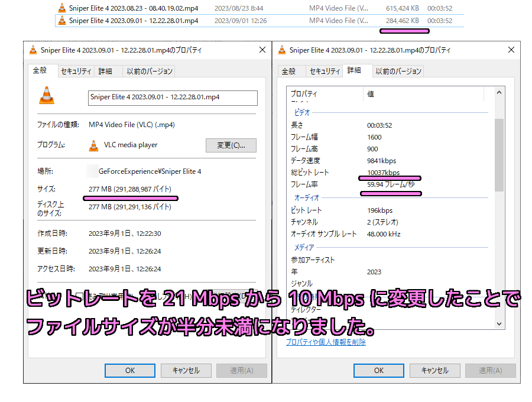The width and height of the screenshot is (532, 402).
Task: Open the プロパティや個人情報を削除 link
Action: [x=326, y=342]
